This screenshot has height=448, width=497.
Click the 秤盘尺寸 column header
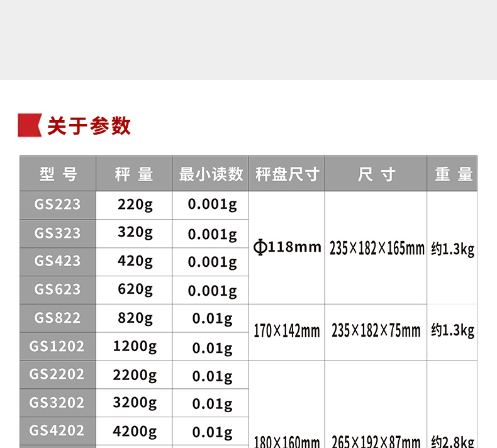[287, 174]
